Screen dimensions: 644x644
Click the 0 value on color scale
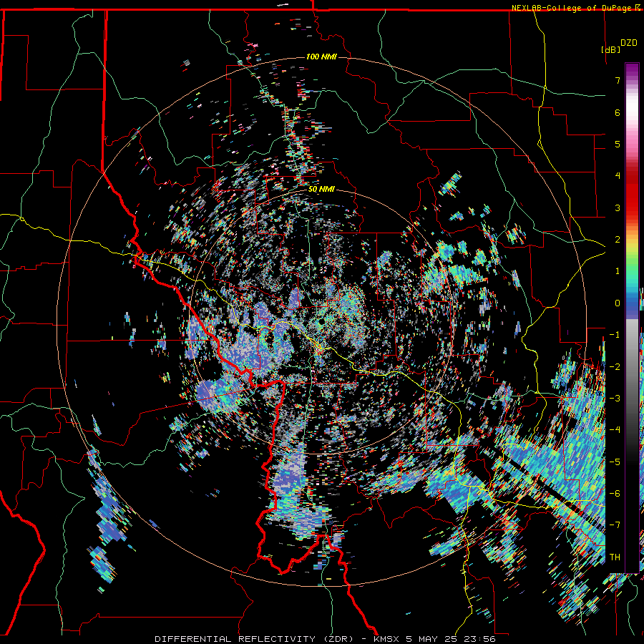point(618,303)
